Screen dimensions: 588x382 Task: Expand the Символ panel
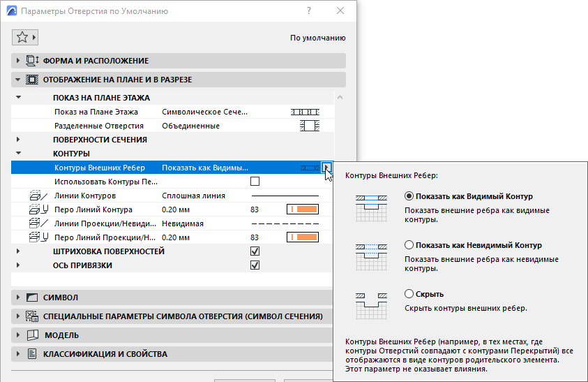pos(17,297)
